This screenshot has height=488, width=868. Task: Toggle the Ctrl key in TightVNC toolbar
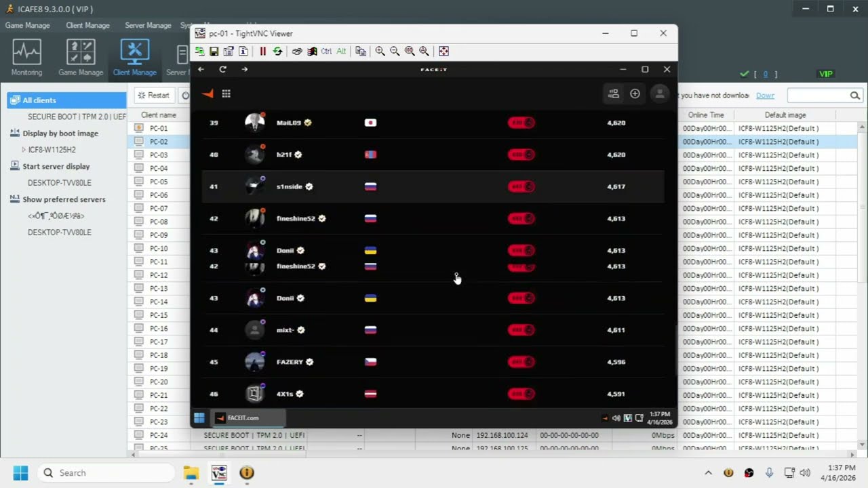point(326,51)
